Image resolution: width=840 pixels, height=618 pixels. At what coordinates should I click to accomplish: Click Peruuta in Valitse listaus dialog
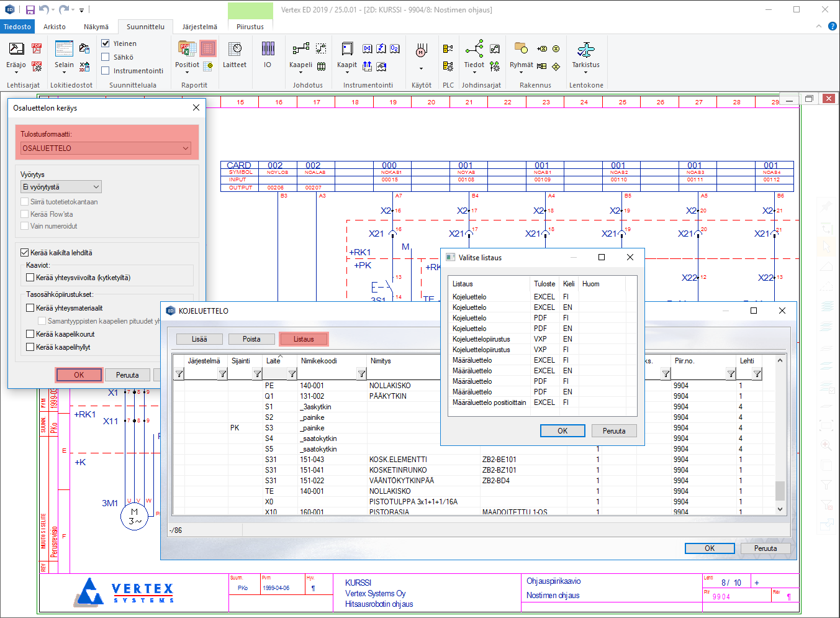coord(613,431)
